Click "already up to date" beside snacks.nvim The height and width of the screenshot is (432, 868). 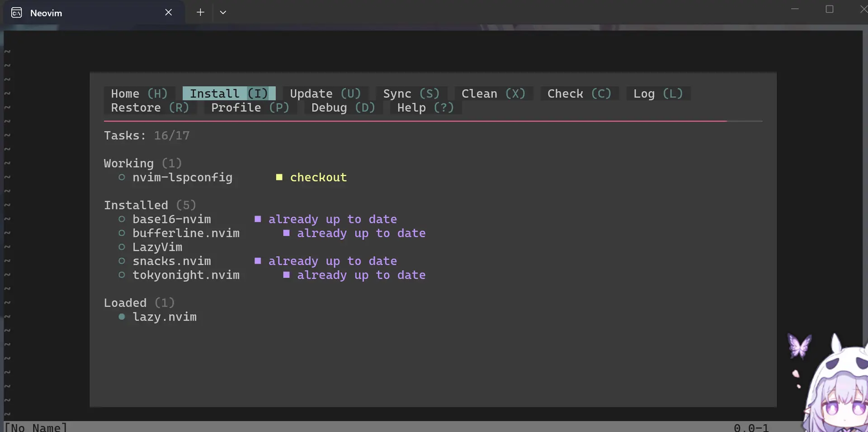pos(333,261)
